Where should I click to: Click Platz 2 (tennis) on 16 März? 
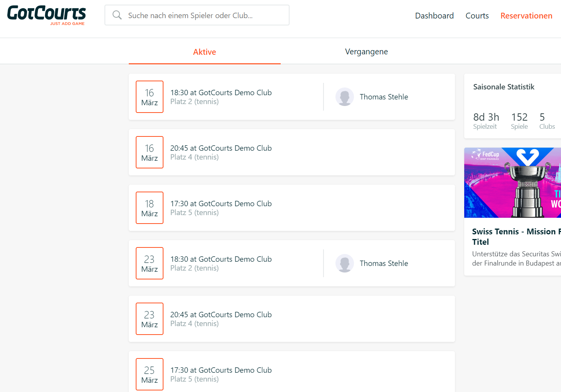[194, 102]
